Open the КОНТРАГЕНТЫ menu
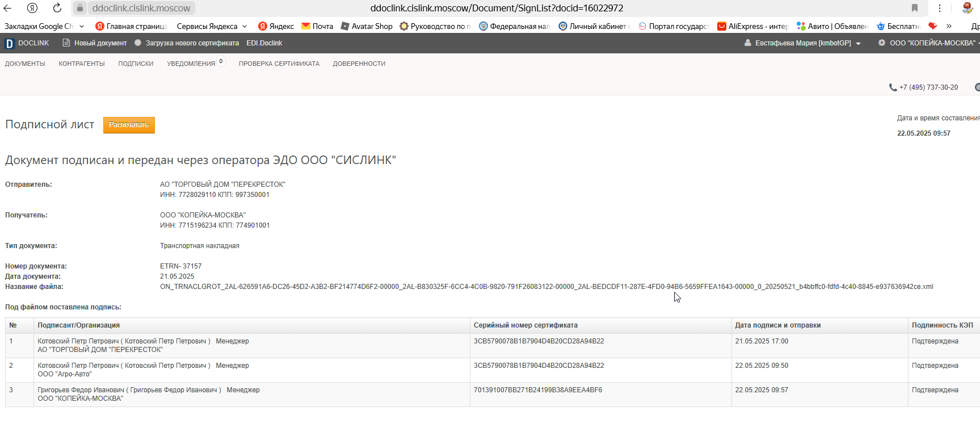This screenshot has height=436, width=980. pos(82,64)
